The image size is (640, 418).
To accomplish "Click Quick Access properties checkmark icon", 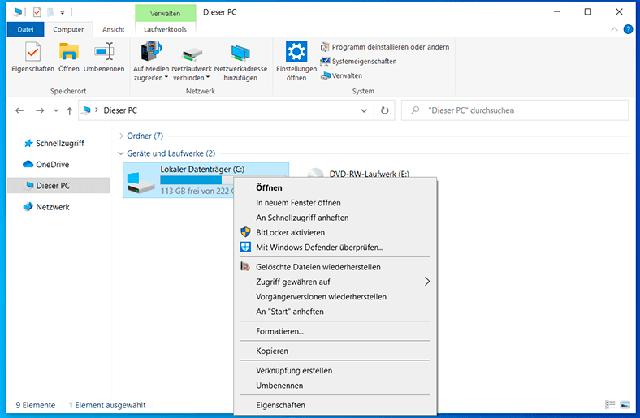I will point(37,12).
